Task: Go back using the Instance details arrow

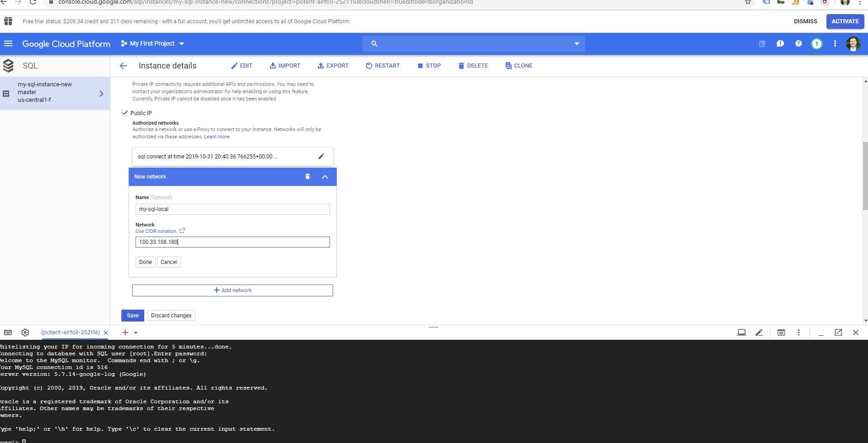Action: (x=123, y=66)
